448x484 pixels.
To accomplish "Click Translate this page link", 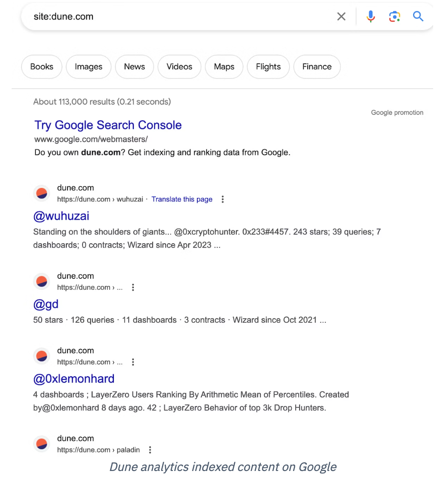I will pos(182,199).
